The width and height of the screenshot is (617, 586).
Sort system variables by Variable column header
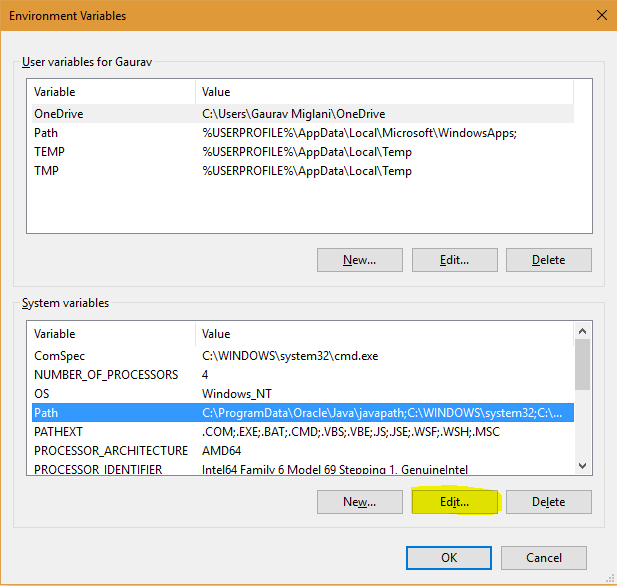[110, 334]
